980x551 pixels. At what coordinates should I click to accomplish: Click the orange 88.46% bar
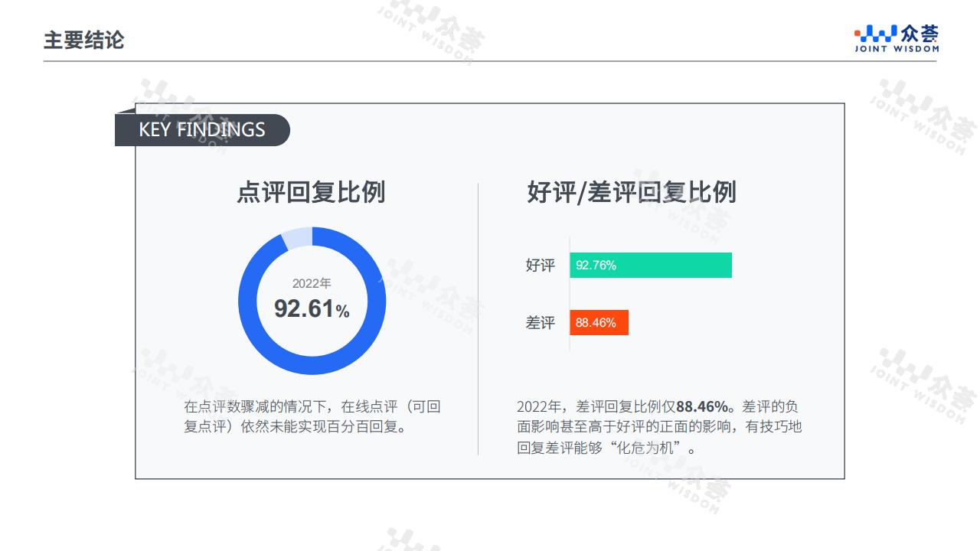599,323
